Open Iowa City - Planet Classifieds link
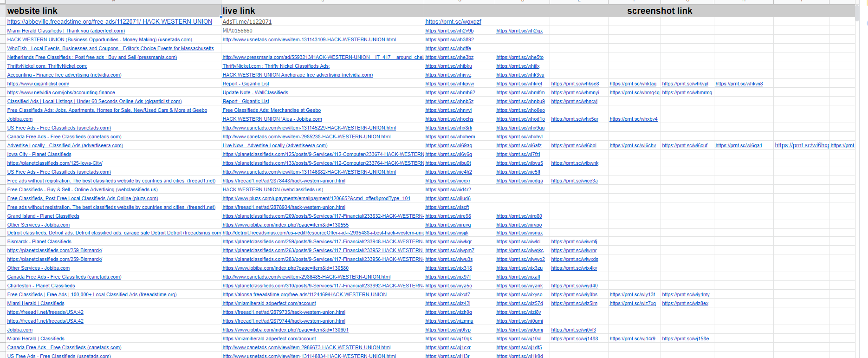Screen dimensions: 868x358 coord(39,155)
